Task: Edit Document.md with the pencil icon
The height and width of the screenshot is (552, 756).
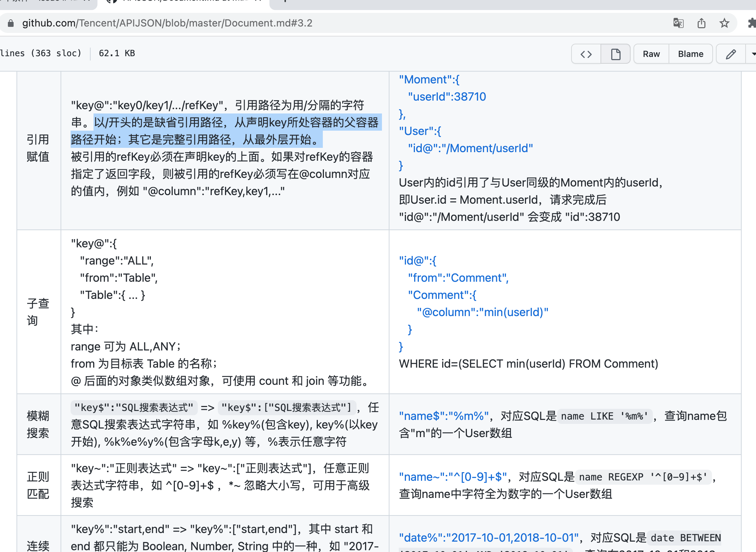Action: [731, 54]
